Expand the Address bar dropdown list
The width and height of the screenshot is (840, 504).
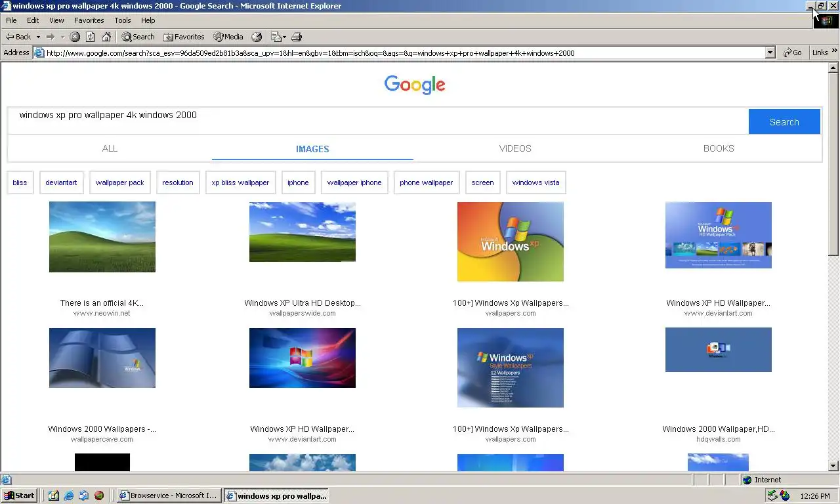pyautogui.click(x=770, y=52)
